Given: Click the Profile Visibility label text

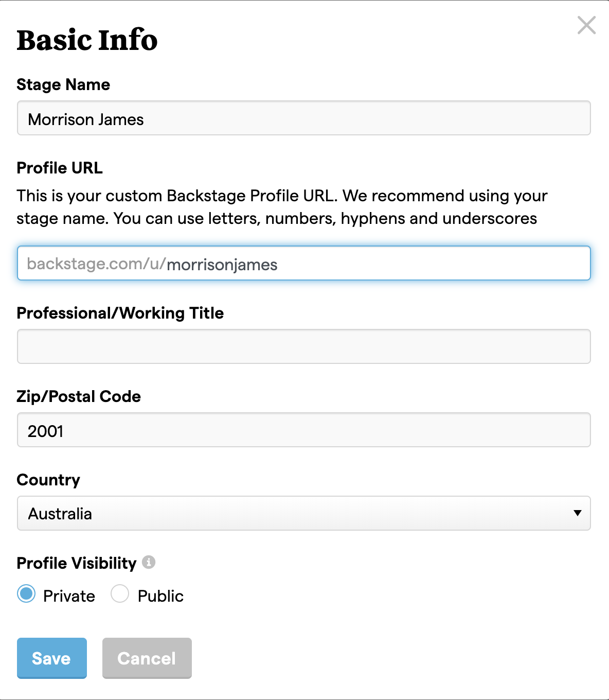Looking at the screenshot, I should tap(76, 563).
